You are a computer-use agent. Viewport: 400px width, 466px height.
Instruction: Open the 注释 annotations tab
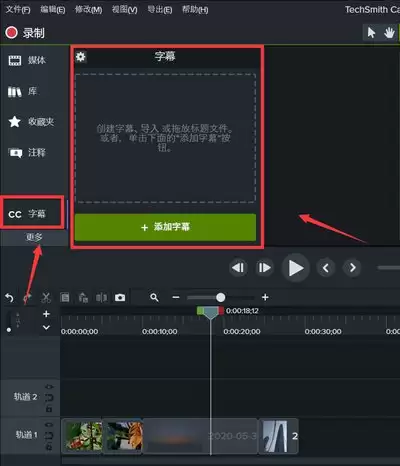click(27, 153)
